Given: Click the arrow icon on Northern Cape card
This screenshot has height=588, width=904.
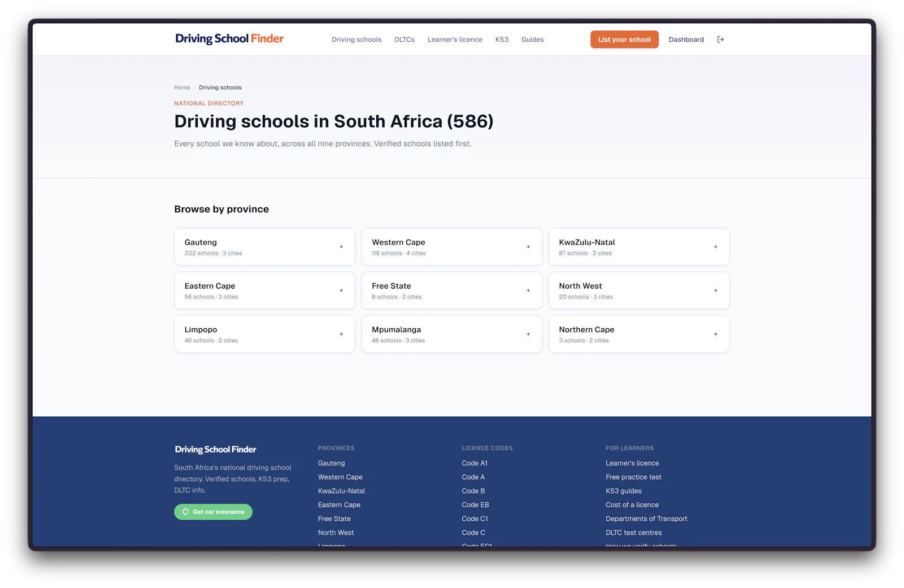Looking at the screenshot, I should pyautogui.click(x=715, y=334).
